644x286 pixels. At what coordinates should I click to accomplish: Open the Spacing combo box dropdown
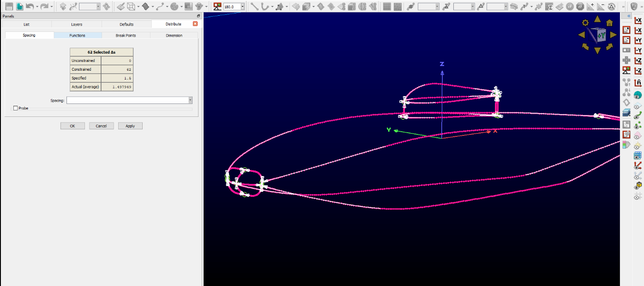(190, 100)
